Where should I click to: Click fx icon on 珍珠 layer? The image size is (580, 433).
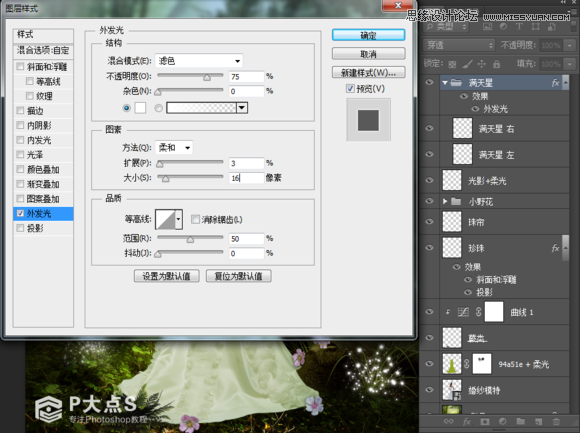555,248
